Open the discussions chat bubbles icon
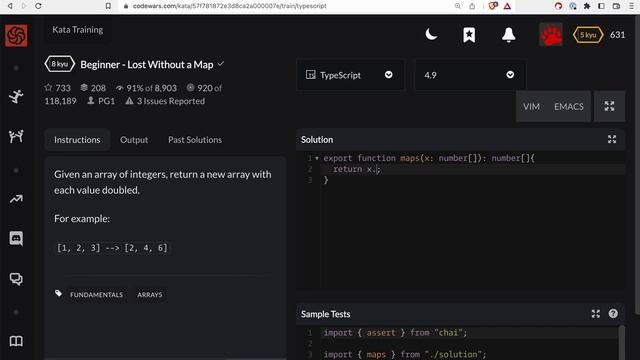This screenshot has height=360, width=640. coord(16,279)
